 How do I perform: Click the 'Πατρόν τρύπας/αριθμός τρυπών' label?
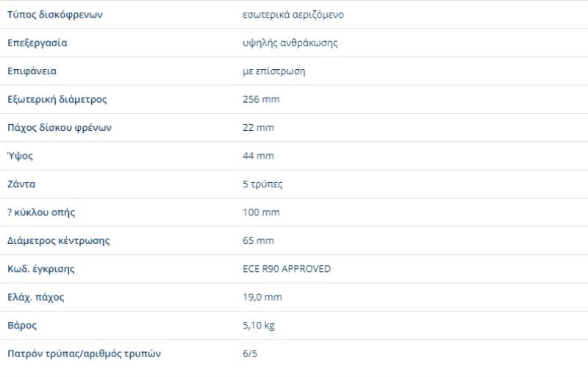pyautogui.click(x=84, y=354)
